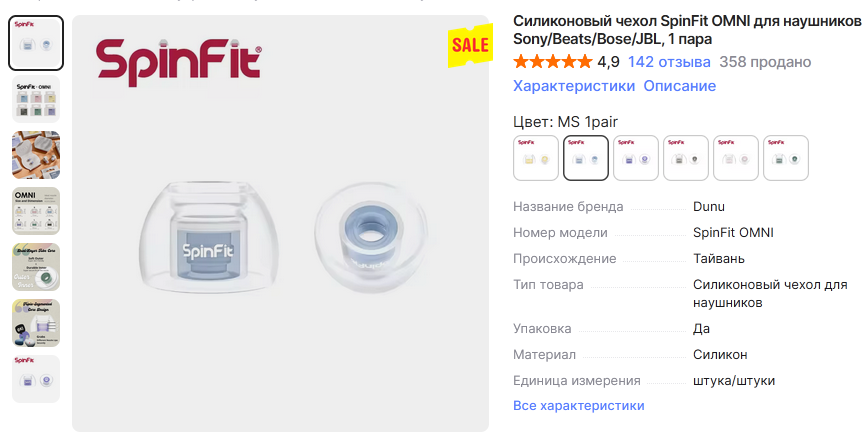
Task: Select the green color variant swatch
Action: [x=786, y=158]
